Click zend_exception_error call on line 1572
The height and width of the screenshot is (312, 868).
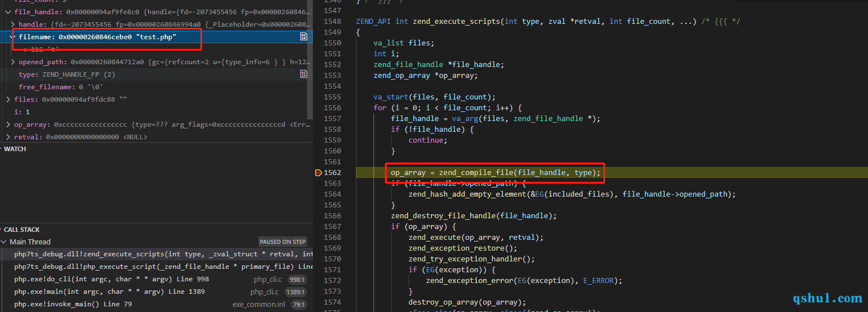coord(524,281)
